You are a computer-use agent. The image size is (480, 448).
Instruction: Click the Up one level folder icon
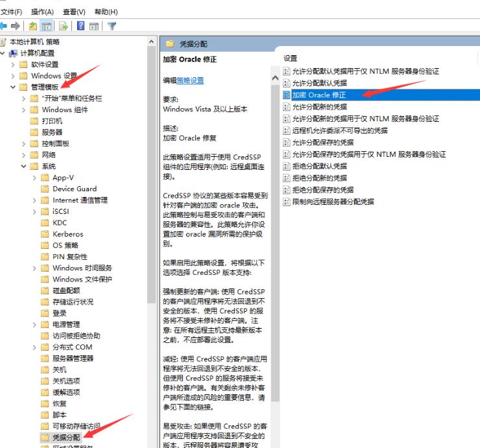(32, 27)
